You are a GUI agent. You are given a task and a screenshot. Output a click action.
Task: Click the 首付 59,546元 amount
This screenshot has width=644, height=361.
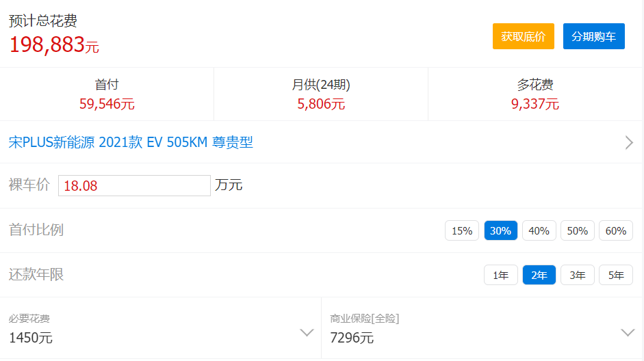tap(107, 104)
